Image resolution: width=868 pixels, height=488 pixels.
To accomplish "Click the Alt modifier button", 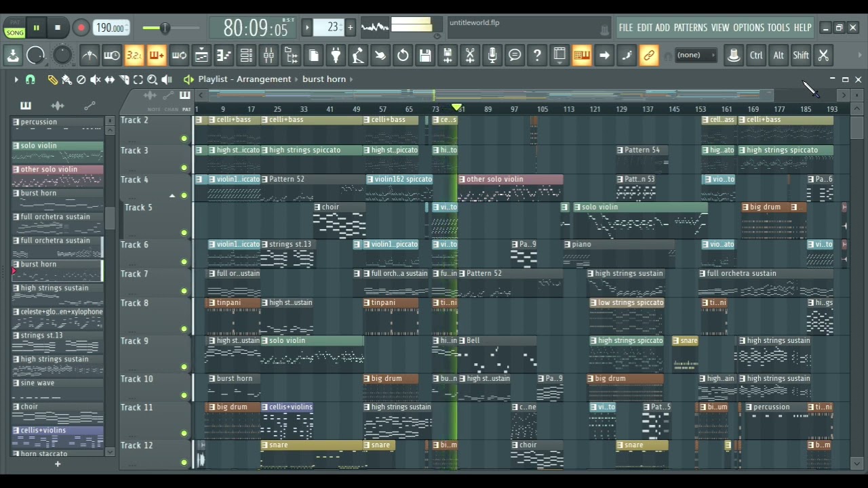I will coord(778,56).
